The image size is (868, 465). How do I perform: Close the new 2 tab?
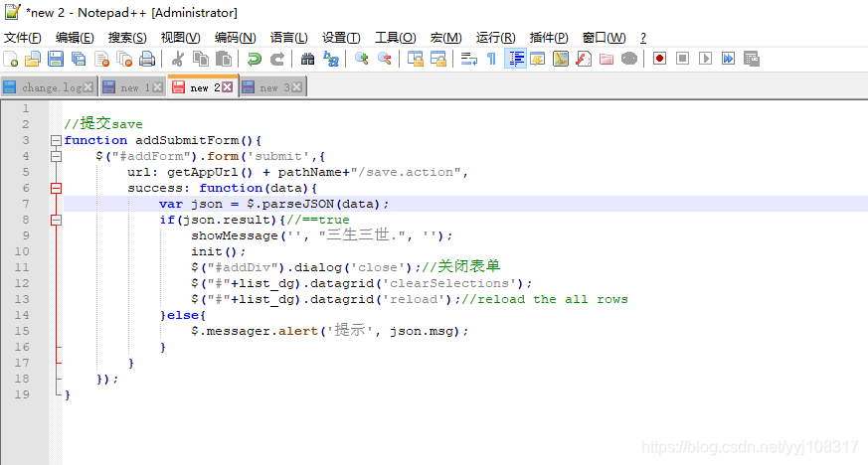pos(227,87)
